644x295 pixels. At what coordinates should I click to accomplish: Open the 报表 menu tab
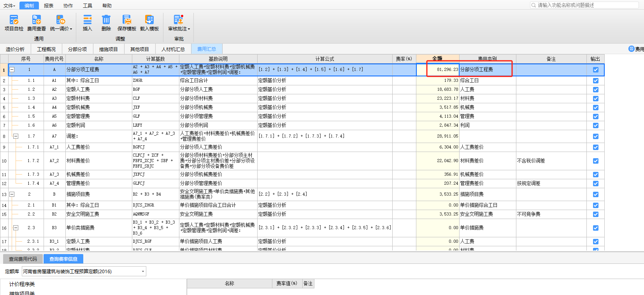coord(49,5)
